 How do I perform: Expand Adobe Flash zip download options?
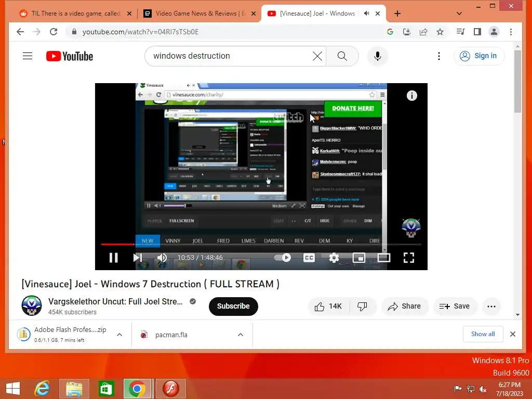tap(119, 335)
